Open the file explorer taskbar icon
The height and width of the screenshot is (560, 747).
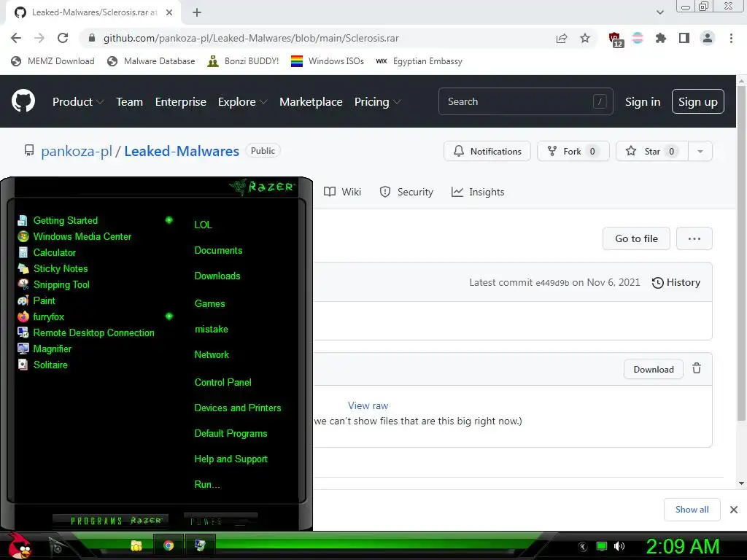[136, 545]
